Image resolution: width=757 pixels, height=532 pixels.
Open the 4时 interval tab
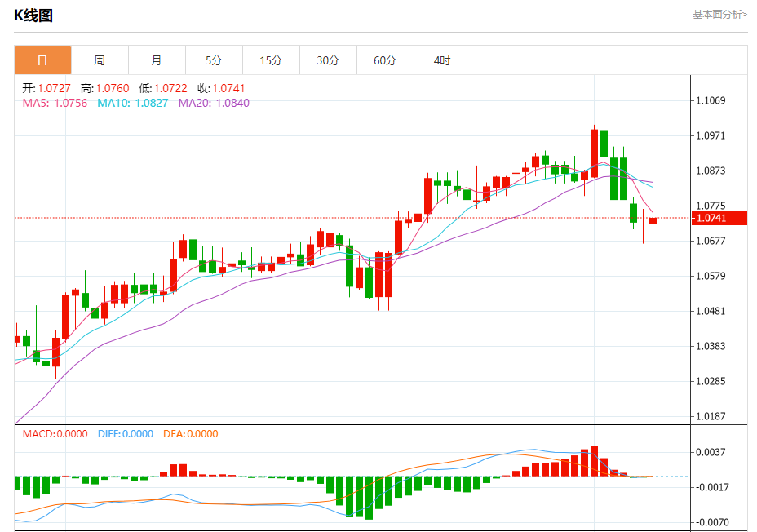pyautogui.click(x=442, y=60)
